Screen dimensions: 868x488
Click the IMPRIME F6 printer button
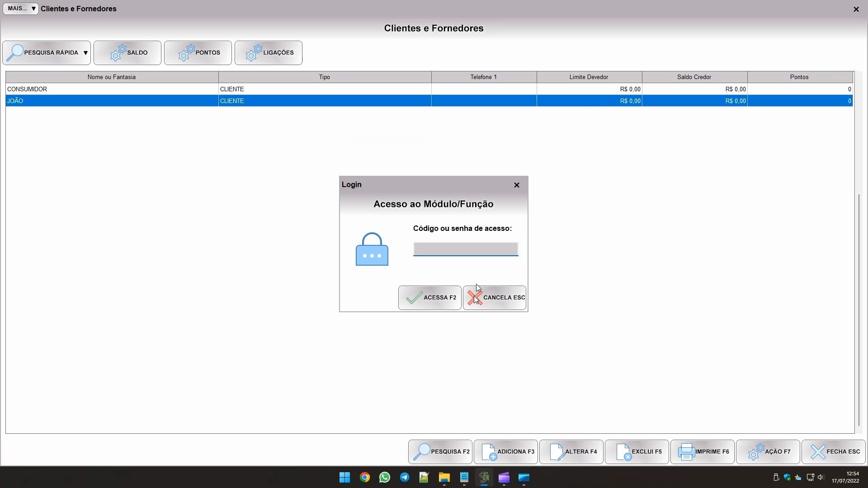(x=703, y=452)
